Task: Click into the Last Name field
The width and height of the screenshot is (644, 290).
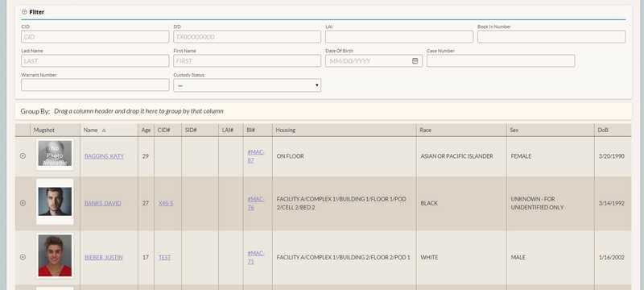Action: (95, 60)
